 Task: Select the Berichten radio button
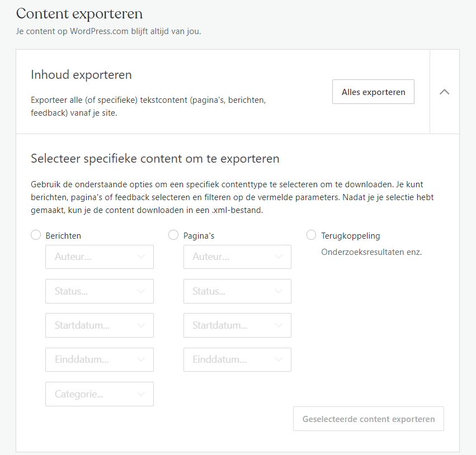click(x=36, y=235)
